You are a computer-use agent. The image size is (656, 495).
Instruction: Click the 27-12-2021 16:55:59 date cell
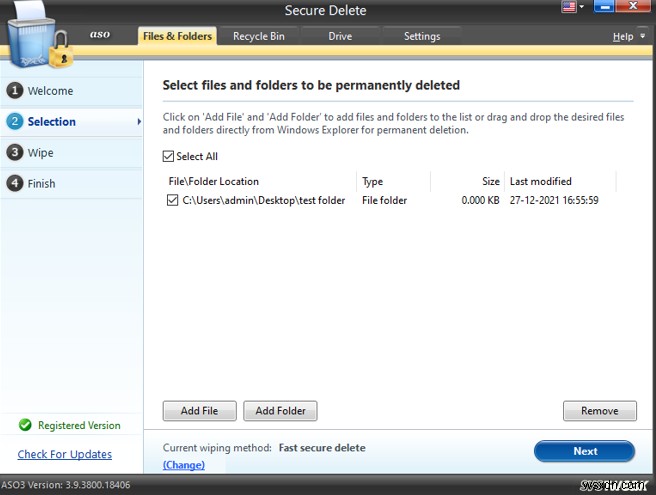(x=554, y=200)
